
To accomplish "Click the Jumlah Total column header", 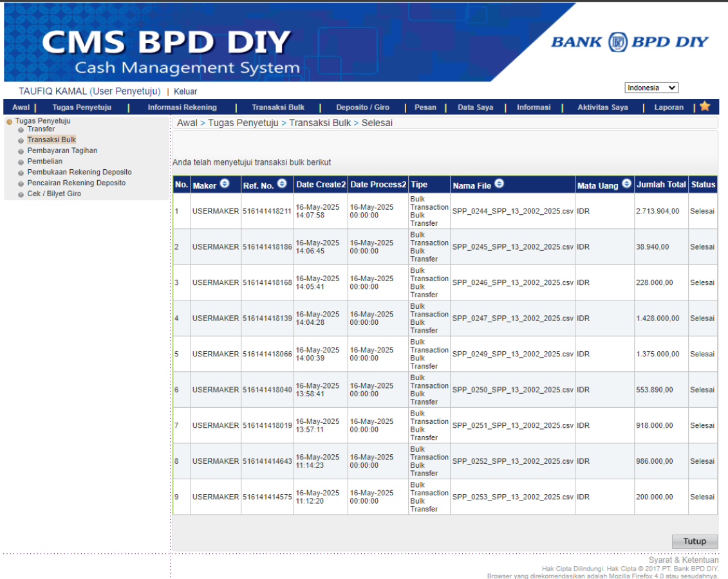I will [661, 184].
